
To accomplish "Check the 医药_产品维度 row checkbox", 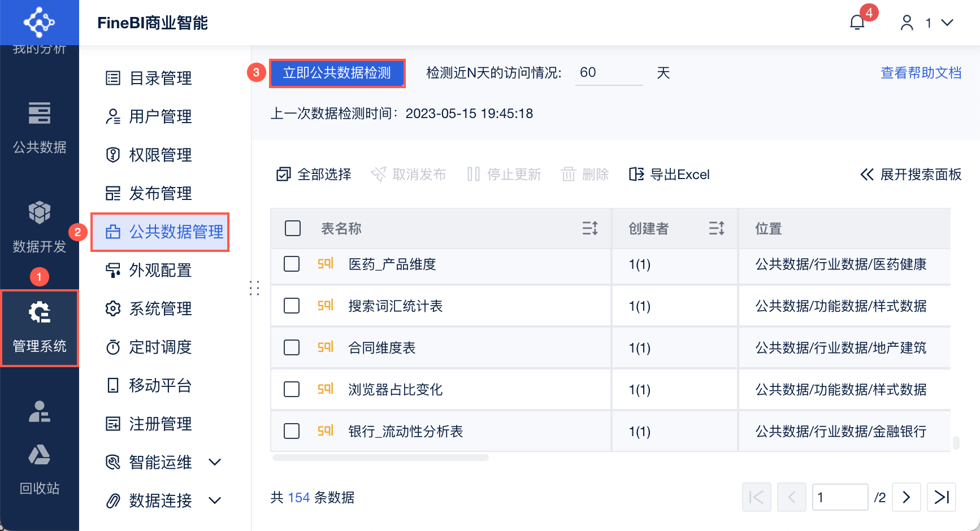I will pyautogui.click(x=292, y=264).
